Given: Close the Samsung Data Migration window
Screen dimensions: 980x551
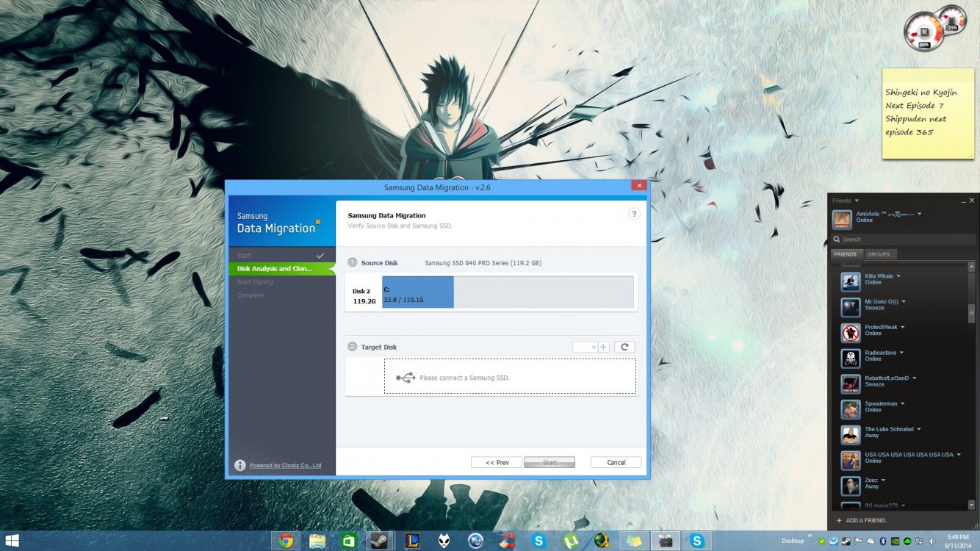Looking at the screenshot, I should pos(639,187).
